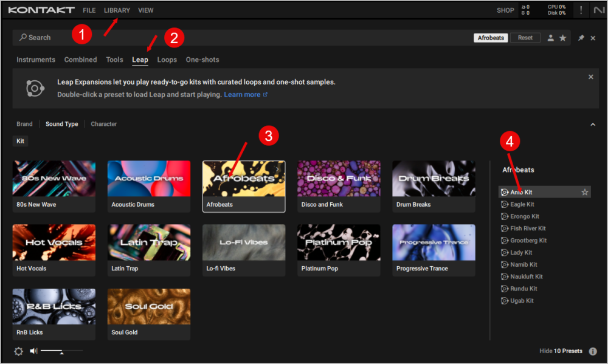Close the browser with the X icon
608x364 pixels.
coord(593,38)
